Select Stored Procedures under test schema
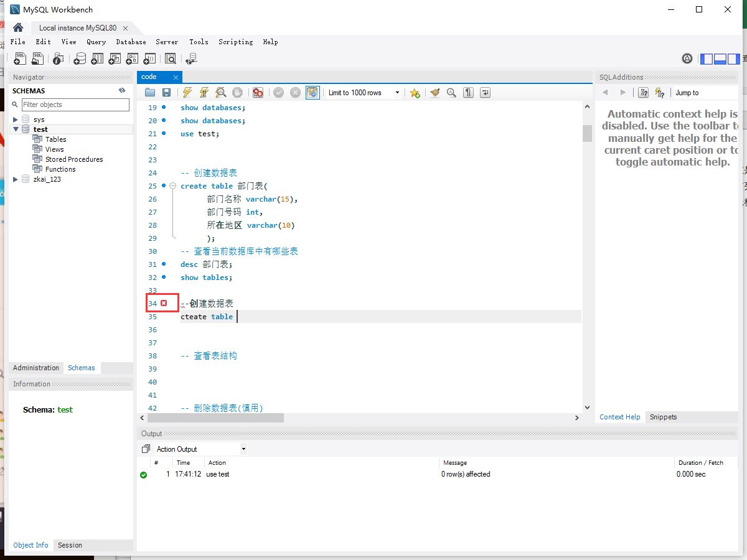The height and width of the screenshot is (560, 747). click(x=74, y=159)
